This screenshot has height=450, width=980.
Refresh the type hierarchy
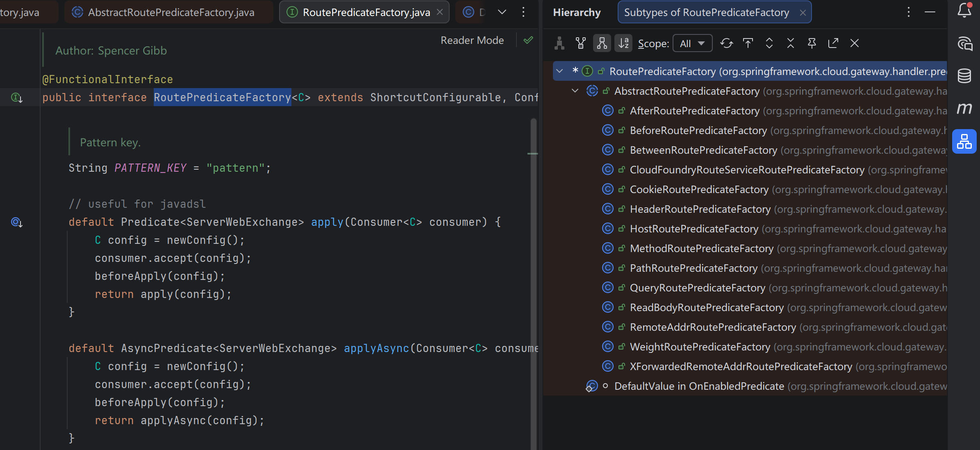[x=727, y=43]
